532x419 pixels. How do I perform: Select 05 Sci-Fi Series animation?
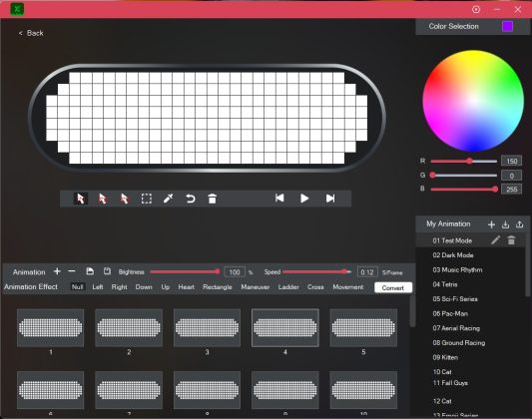(455, 299)
